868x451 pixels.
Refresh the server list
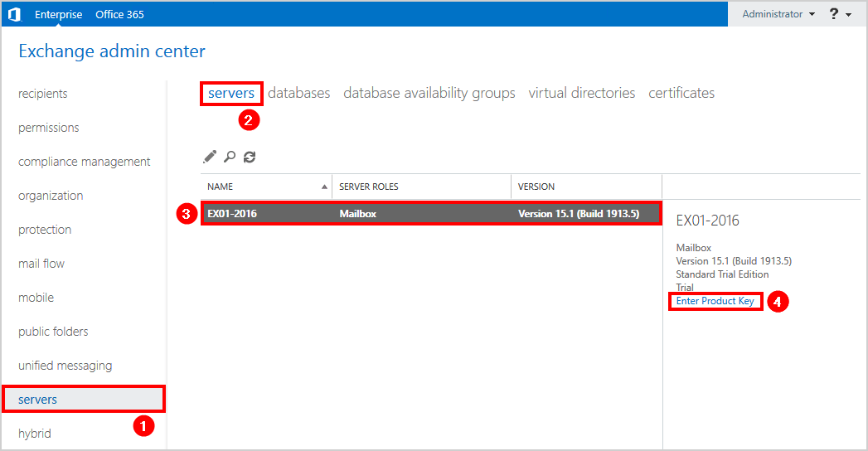pyautogui.click(x=250, y=158)
